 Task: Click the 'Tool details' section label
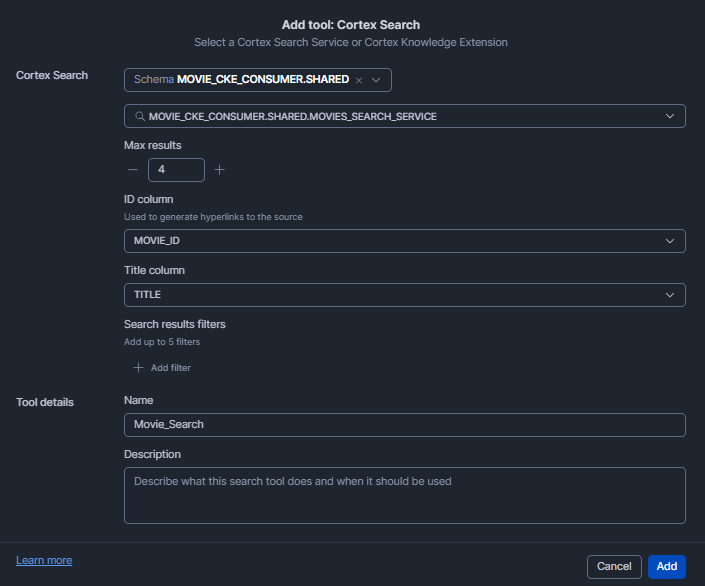(x=45, y=402)
